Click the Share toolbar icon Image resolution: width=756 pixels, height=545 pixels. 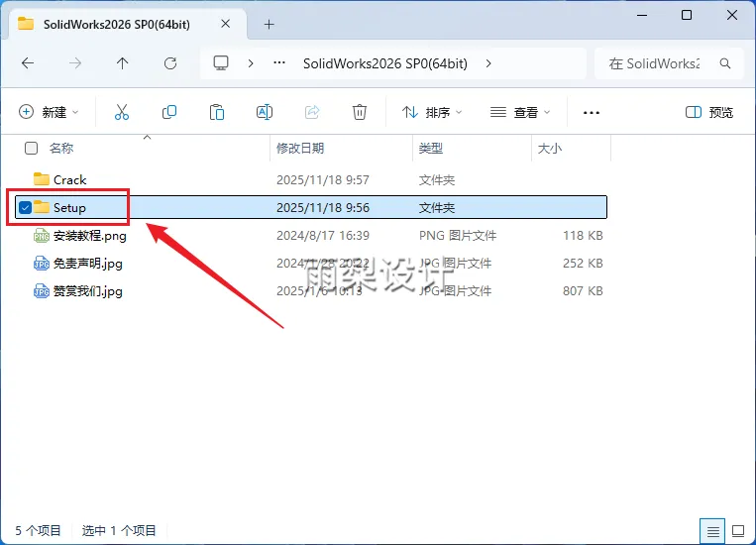312,112
